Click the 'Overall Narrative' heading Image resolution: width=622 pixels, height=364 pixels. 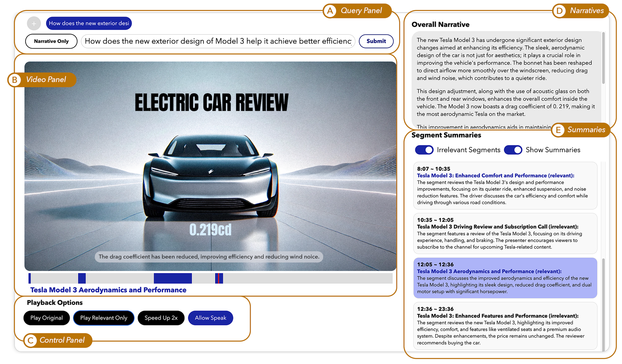pos(440,24)
